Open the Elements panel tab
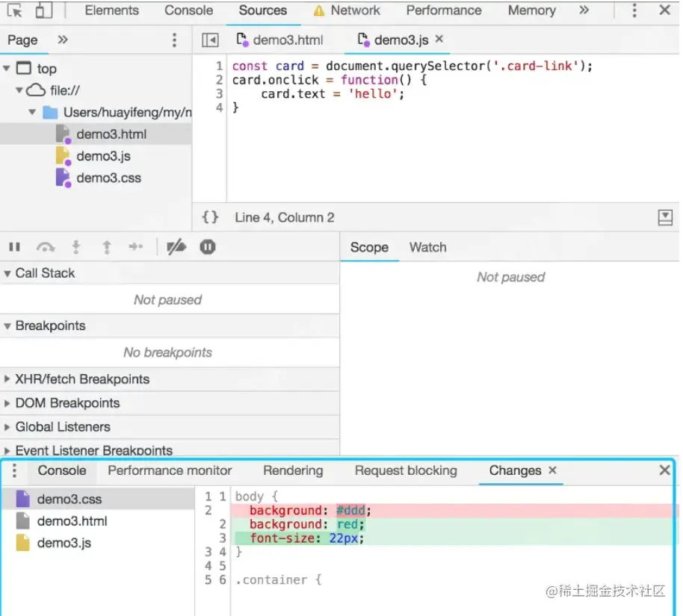The height and width of the screenshot is (616, 683). [111, 10]
